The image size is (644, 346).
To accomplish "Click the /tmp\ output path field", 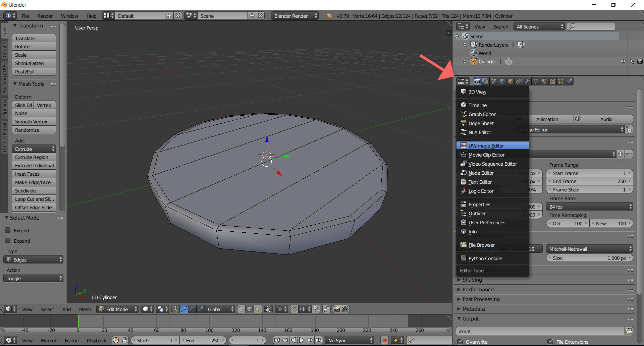I will (x=541, y=331).
